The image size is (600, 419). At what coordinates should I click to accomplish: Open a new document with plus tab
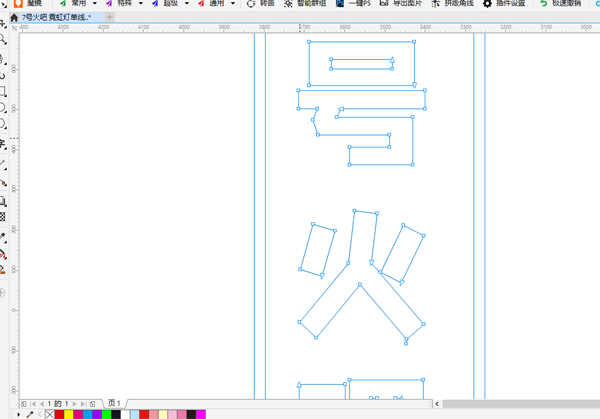click(x=109, y=17)
